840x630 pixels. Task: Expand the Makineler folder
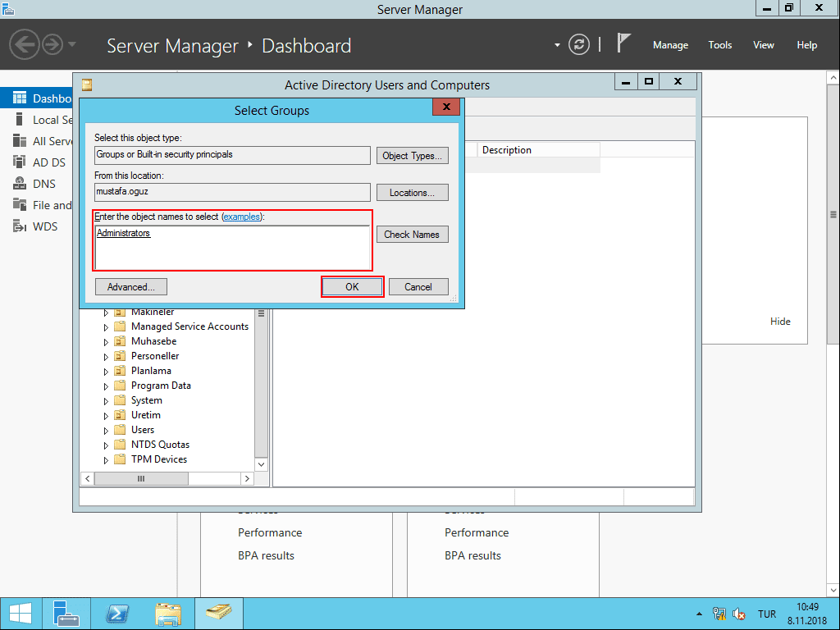(106, 313)
